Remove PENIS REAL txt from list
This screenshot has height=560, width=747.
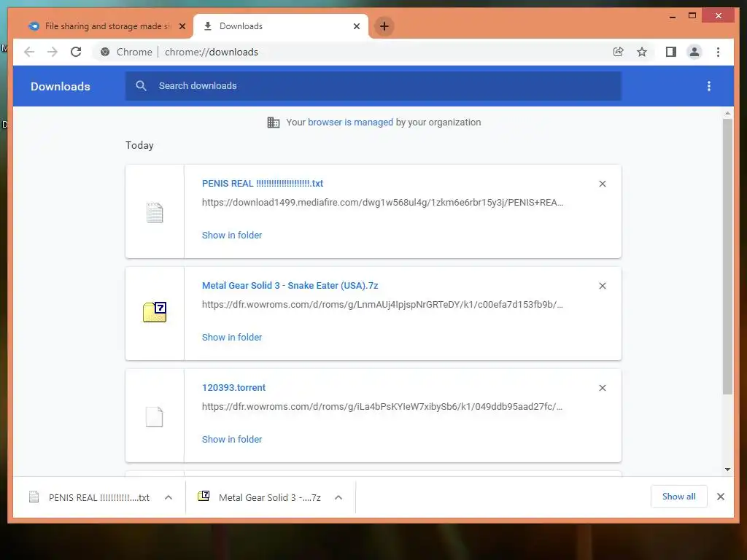602,184
